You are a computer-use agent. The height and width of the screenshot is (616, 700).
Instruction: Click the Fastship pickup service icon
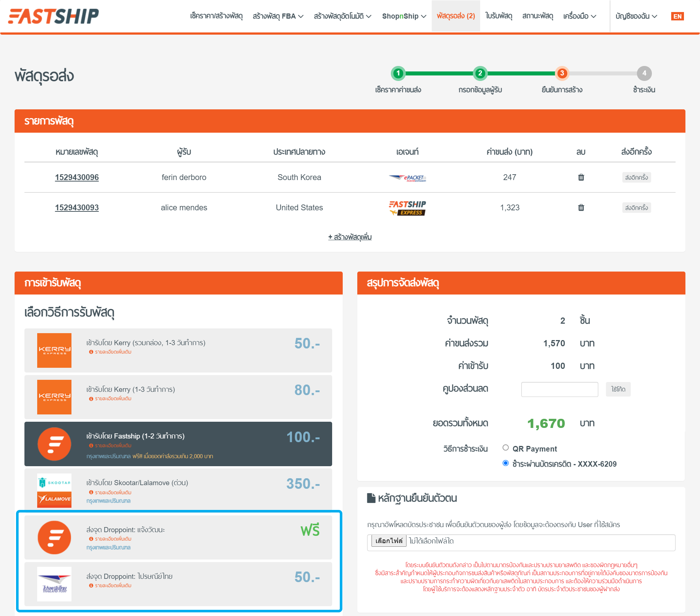pyautogui.click(x=54, y=444)
